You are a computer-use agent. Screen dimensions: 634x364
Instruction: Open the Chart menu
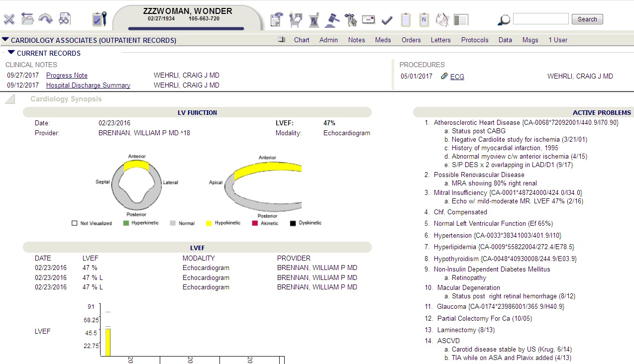click(x=302, y=40)
